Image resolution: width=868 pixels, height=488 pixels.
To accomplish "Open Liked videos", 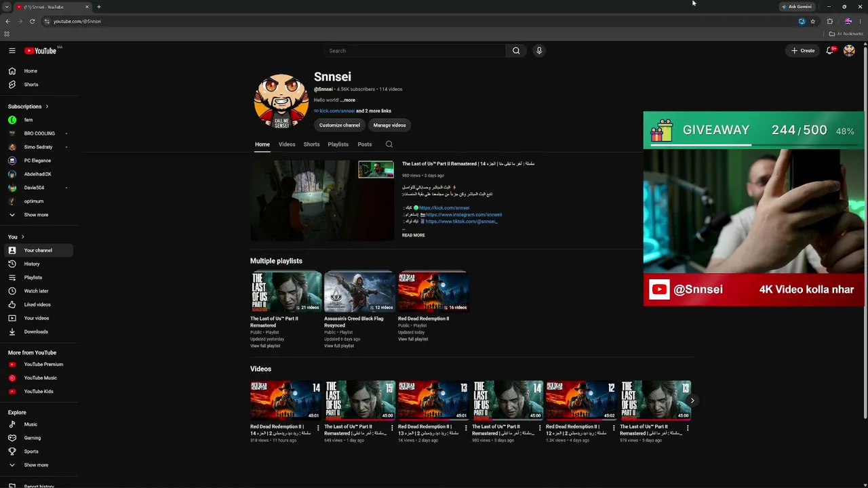I will pos(39,304).
